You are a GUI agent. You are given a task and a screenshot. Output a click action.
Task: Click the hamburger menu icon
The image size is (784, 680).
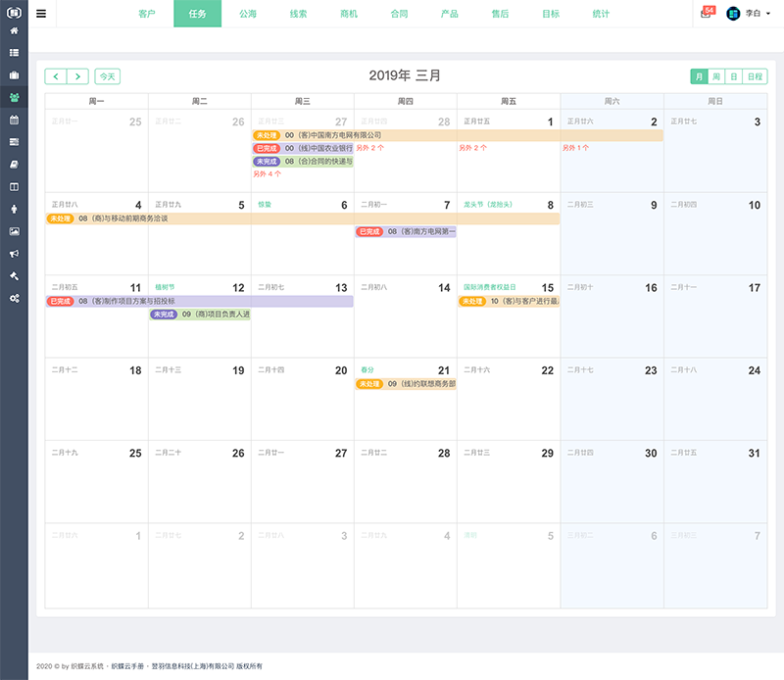tap(41, 14)
